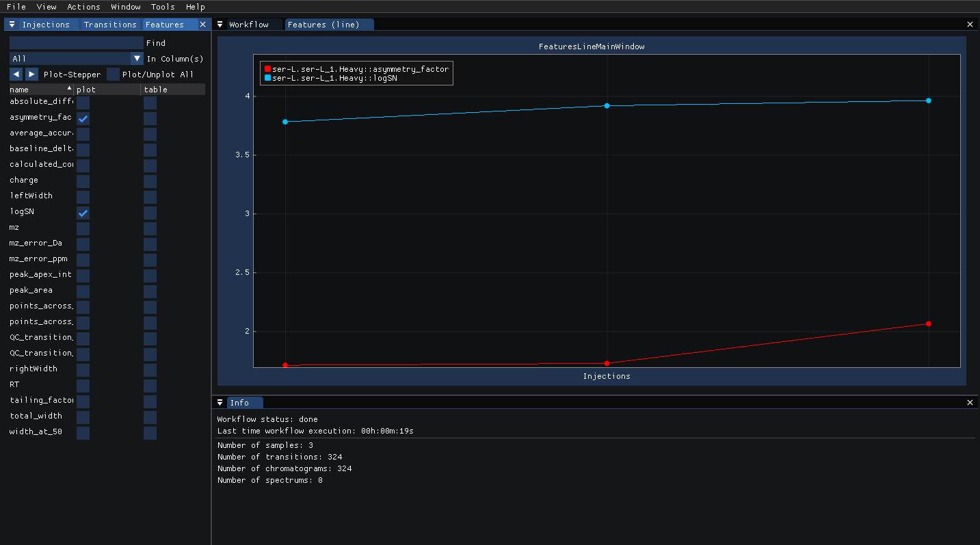Enable plot for absolute_diff row
Screen dimensions: 980x545
pyautogui.click(x=83, y=103)
